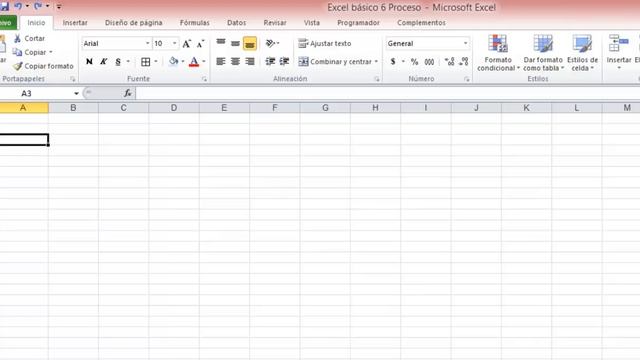Toggle underline (S) formatting
Screen dimensions: 640x360
click(118, 62)
